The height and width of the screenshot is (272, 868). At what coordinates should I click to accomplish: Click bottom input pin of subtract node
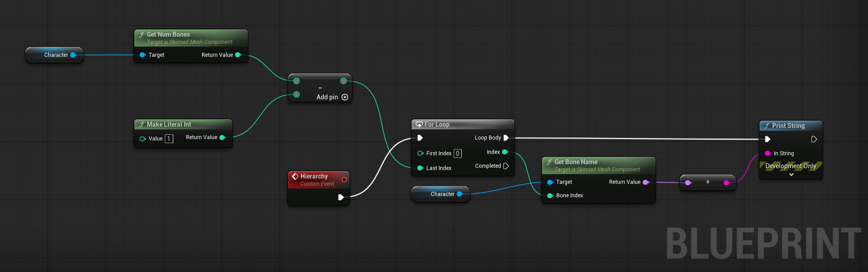pyautogui.click(x=296, y=94)
